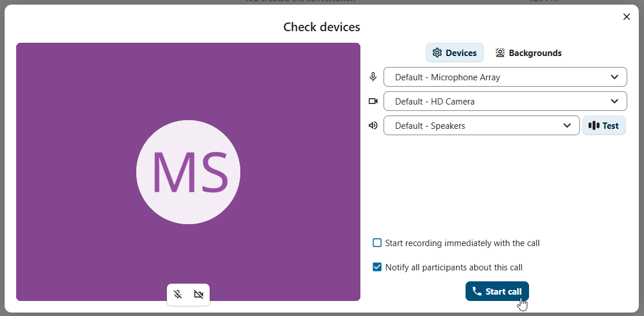Viewport: 644px width, 316px height.
Task: Expand the Default - HD Camera dropdown
Action: (x=505, y=101)
